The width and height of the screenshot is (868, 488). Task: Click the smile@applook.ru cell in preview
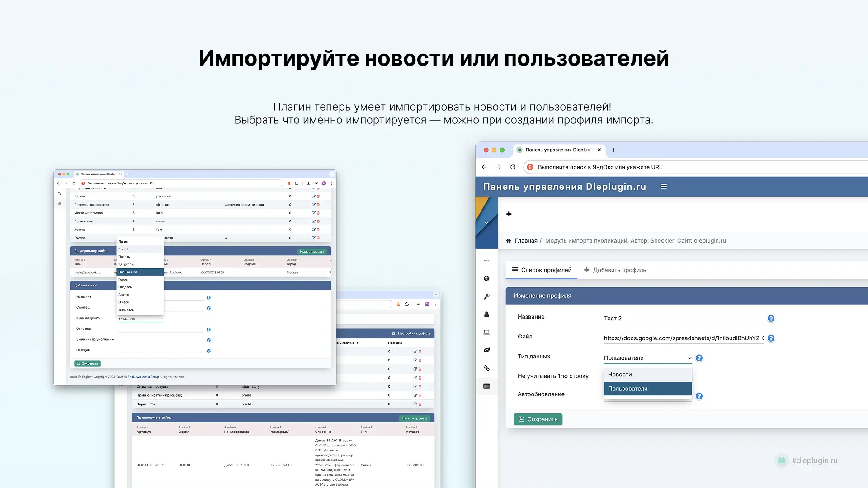pyautogui.click(x=88, y=272)
